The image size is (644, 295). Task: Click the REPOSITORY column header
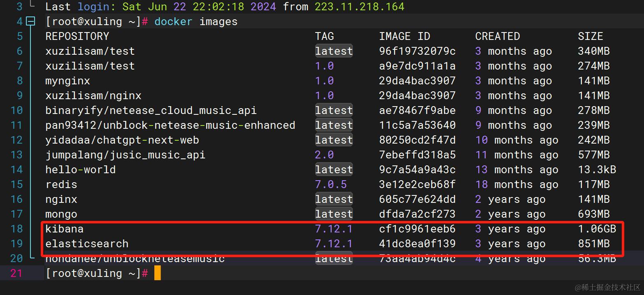[77, 36]
